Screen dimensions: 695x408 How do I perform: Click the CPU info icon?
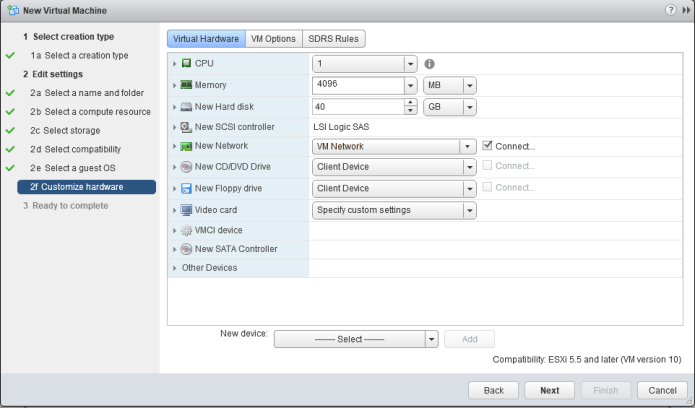pos(430,64)
